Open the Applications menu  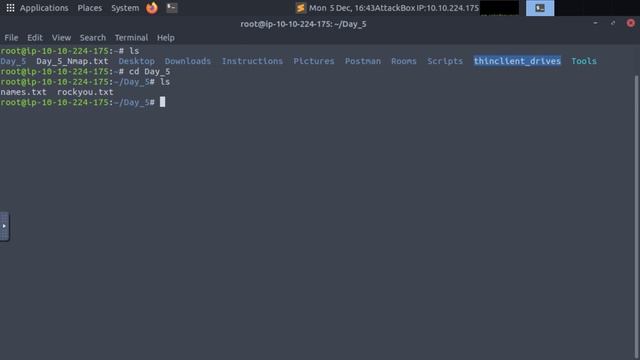44,8
